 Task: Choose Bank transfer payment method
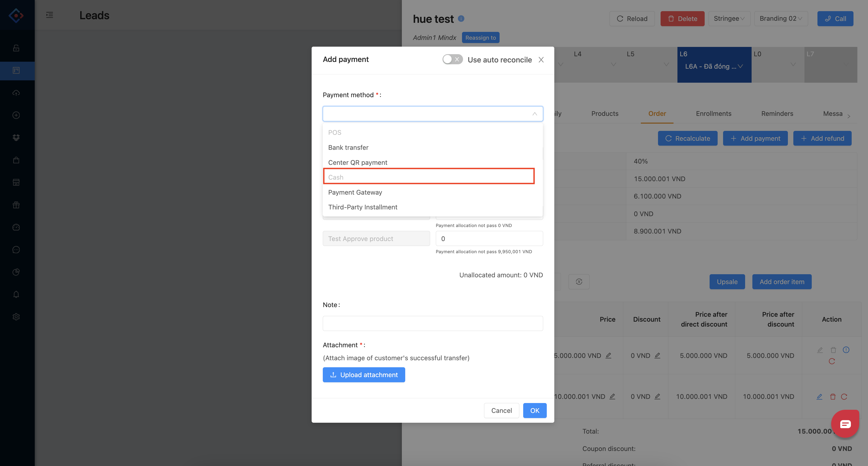(x=348, y=147)
